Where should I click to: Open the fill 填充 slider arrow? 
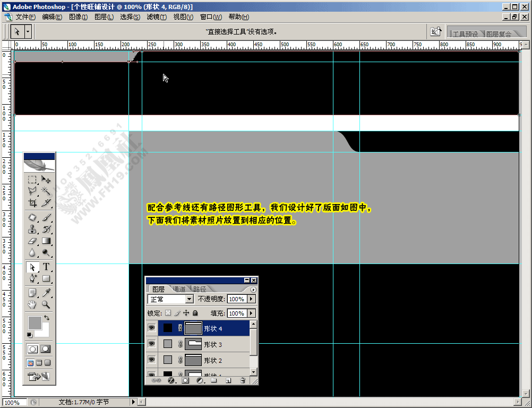click(252, 313)
